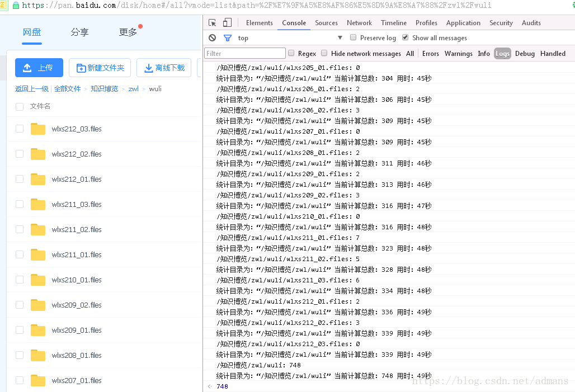Image resolution: width=575 pixels, height=392 pixels.
Task: Open the top execution context dropdown
Action: click(290, 38)
